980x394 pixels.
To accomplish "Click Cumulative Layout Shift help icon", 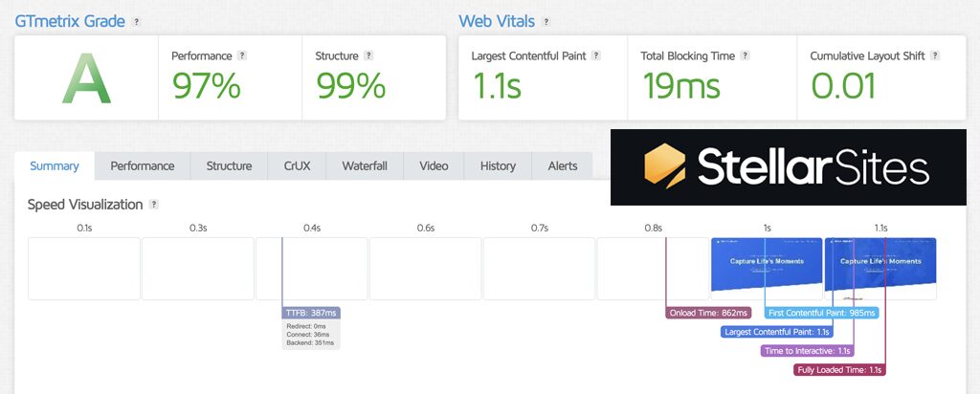I will tap(935, 55).
